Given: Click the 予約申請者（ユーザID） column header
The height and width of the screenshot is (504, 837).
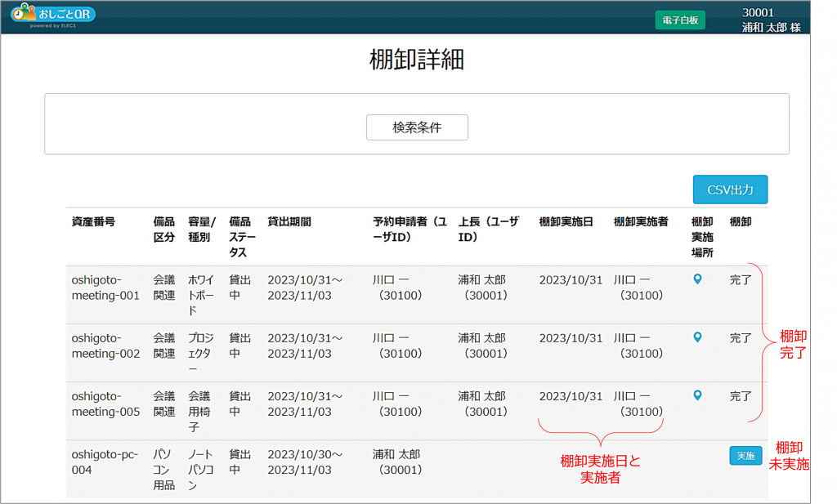Looking at the screenshot, I should pos(410,230).
